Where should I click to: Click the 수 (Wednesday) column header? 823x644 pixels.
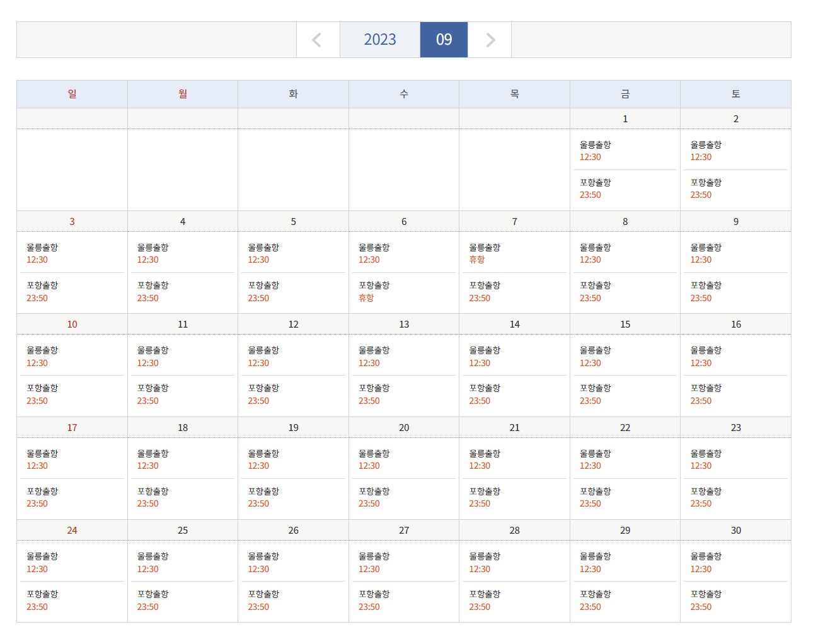(x=404, y=94)
